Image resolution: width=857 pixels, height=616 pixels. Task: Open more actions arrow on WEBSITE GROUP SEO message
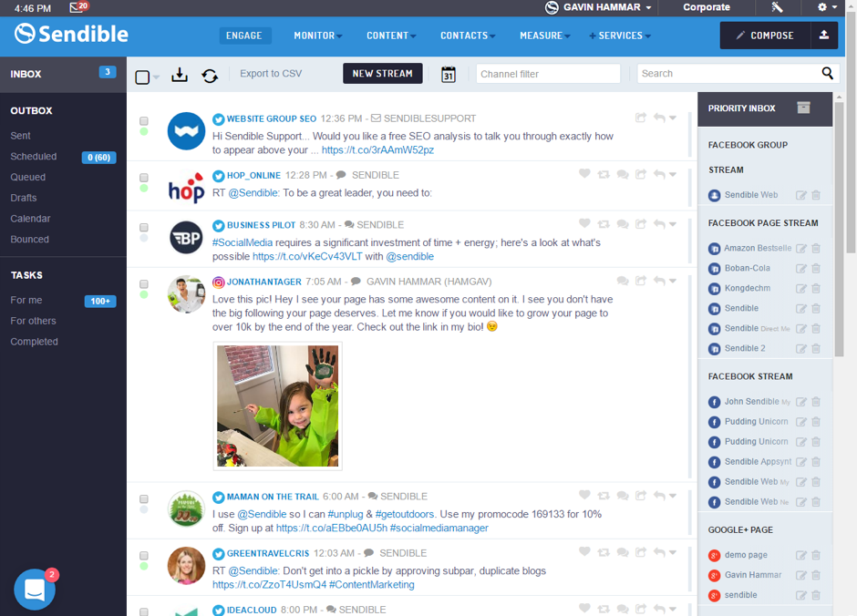(x=673, y=118)
